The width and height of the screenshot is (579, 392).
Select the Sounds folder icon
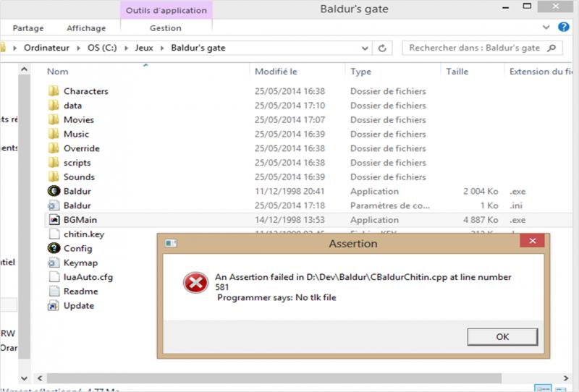click(54, 176)
